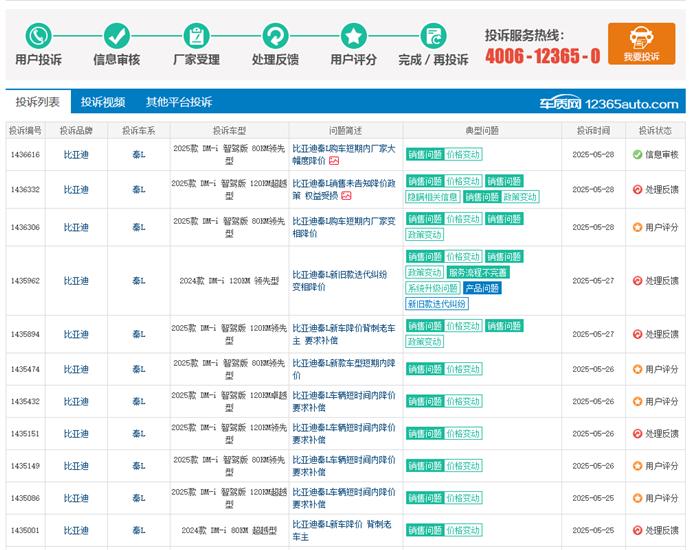Open description link of complaint 1435432
This screenshot has width=700, height=550.
[x=344, y=401]
